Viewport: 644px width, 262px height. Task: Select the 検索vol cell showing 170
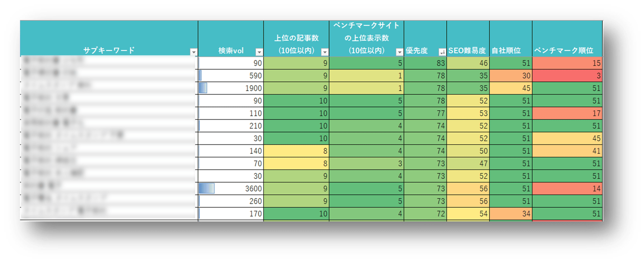pos(231,214)
